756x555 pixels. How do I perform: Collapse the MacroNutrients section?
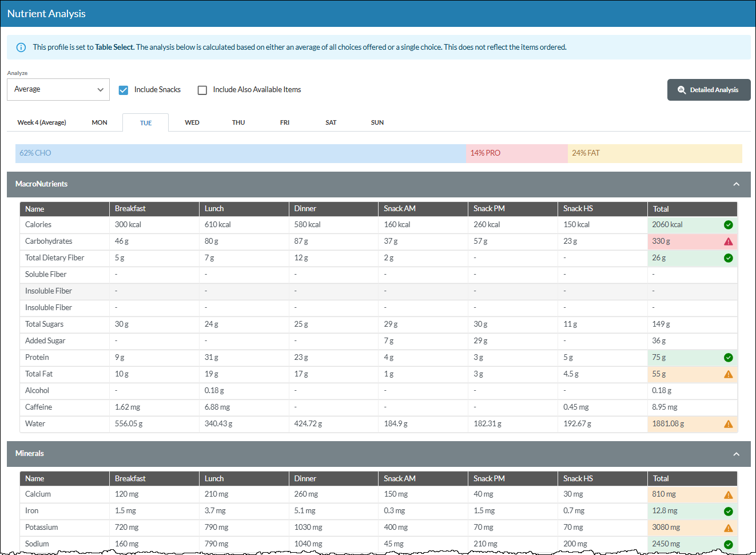[x=736, y=184]
